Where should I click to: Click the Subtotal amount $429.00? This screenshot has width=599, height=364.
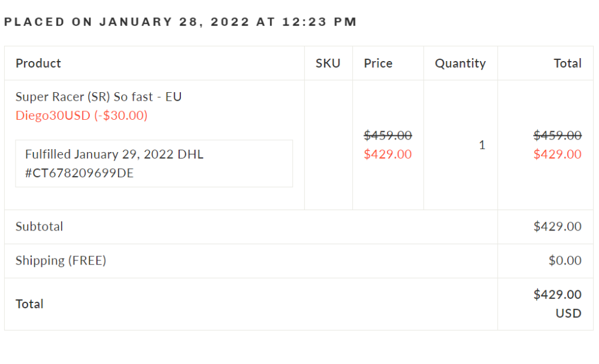(x=557, y=226)
